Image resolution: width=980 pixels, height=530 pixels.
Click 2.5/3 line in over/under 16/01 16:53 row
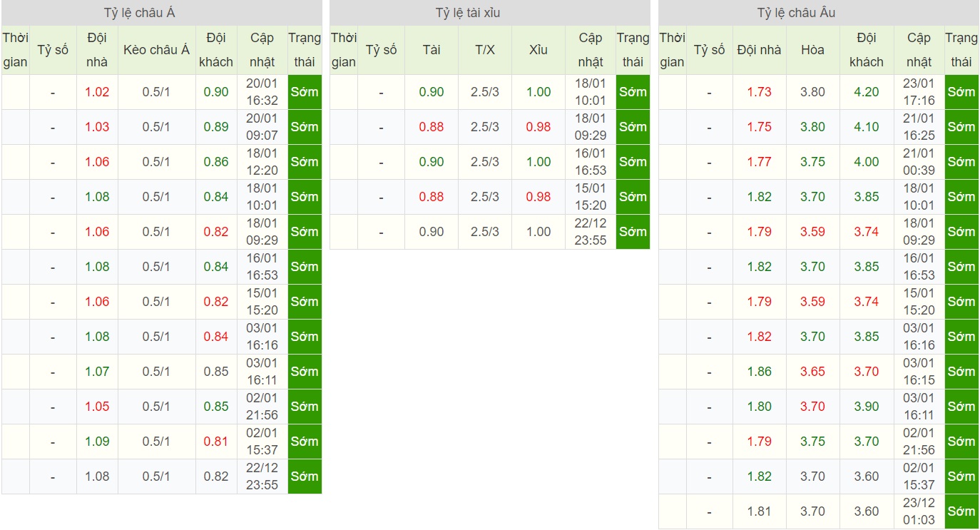[485, 162]
